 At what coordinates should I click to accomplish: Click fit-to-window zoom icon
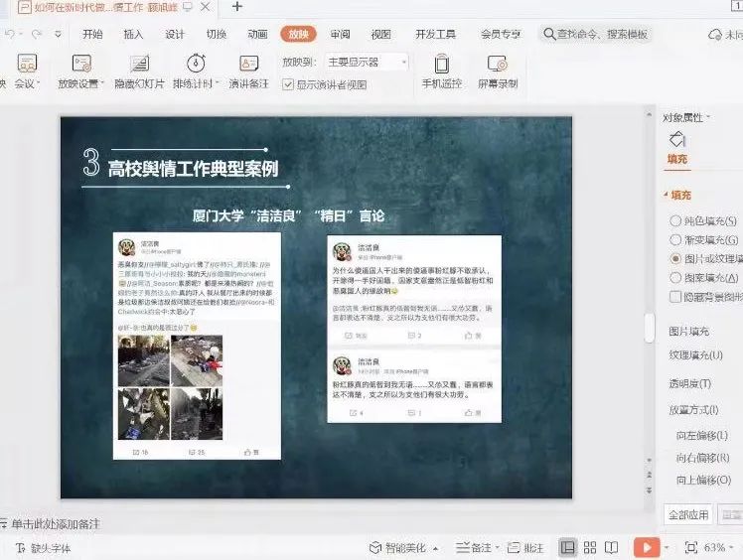click(x=691, y=548)
